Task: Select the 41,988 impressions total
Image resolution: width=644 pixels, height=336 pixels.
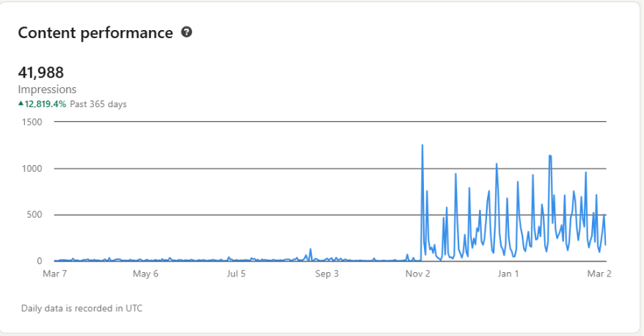Action: pyautogui.click(x=41, y=73)
